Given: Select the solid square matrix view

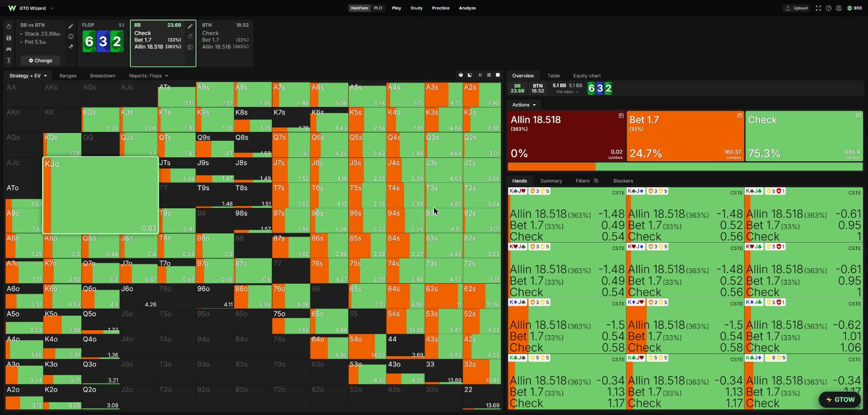Looking at the screenshot, I should coord(498,75).
